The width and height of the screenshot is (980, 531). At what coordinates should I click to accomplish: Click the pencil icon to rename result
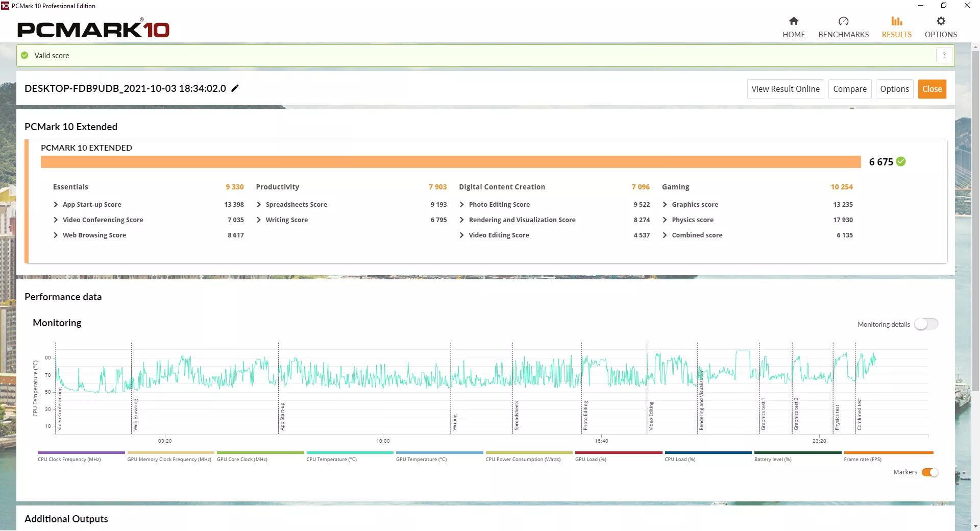pyautogui.click(x=235, y=88)
